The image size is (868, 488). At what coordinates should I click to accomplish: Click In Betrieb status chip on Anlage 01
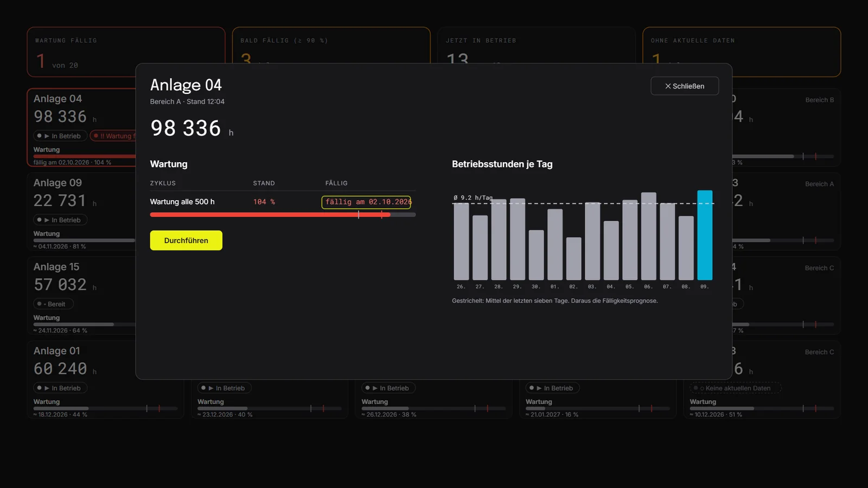[x=61, y=388]
